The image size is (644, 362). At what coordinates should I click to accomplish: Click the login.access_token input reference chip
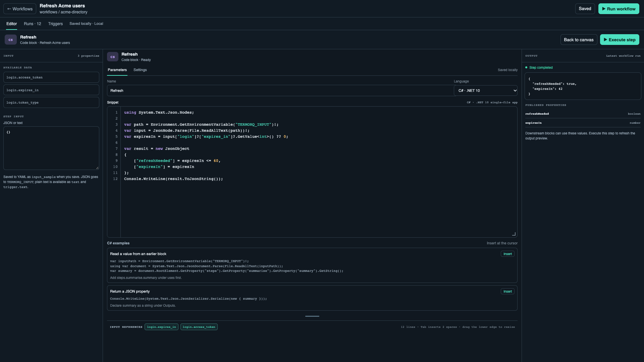pyautogui.click(x=199, y=327)
